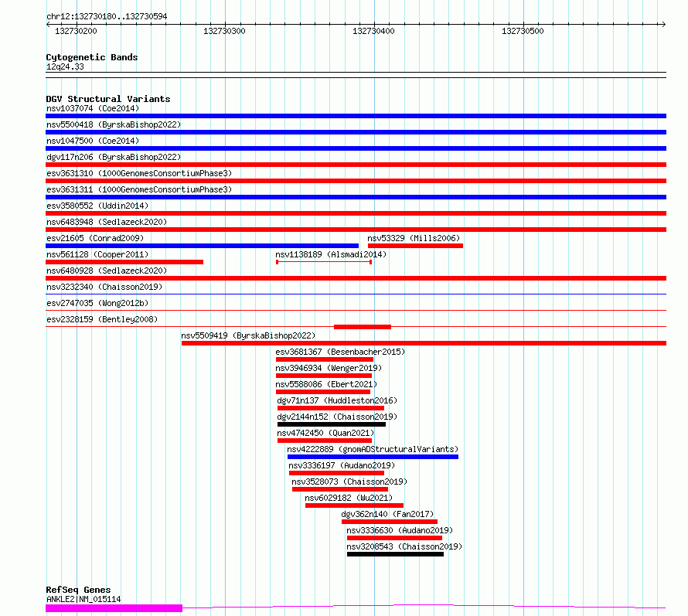
Task: Select the nsv6483948 (Sedlazeck2020) label
Action: point(107,222)
